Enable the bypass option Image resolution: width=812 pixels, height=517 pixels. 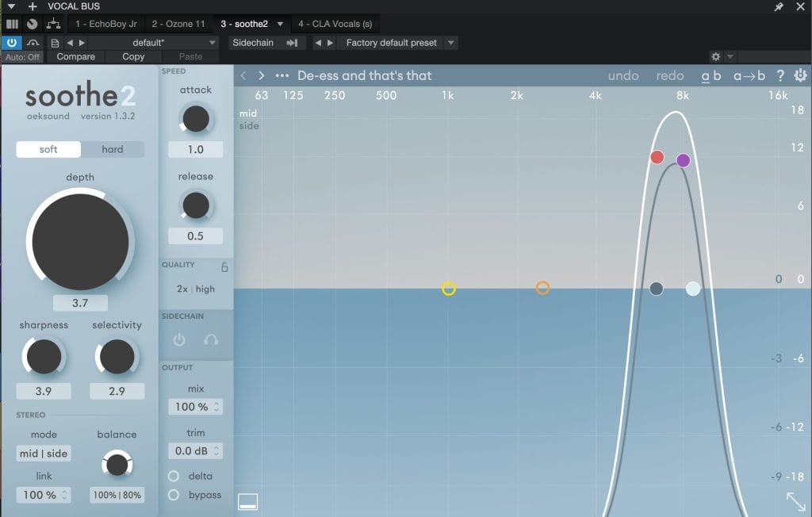174,495
